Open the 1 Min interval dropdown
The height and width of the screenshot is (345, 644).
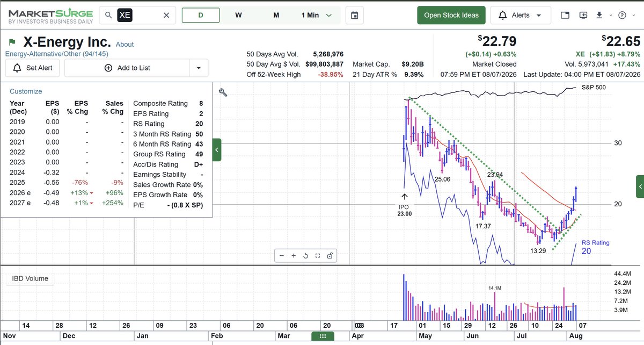[x=317, y=15]
